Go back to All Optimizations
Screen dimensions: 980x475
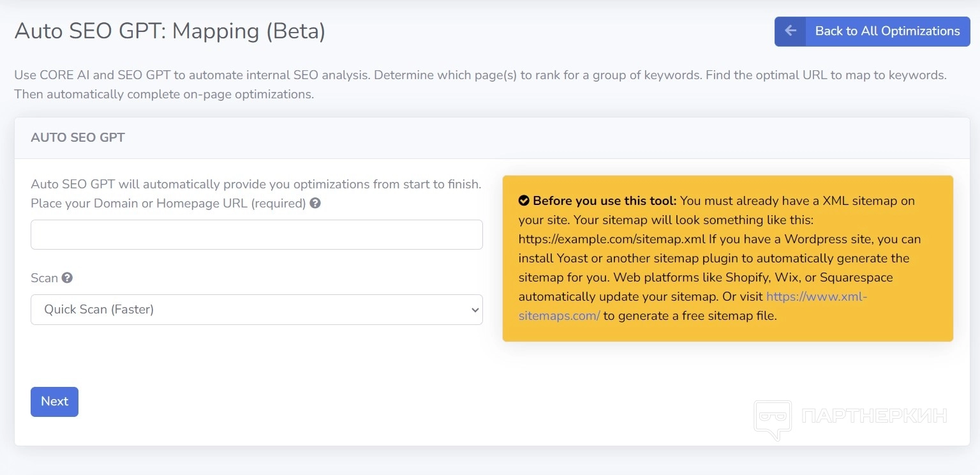(887, 31)
